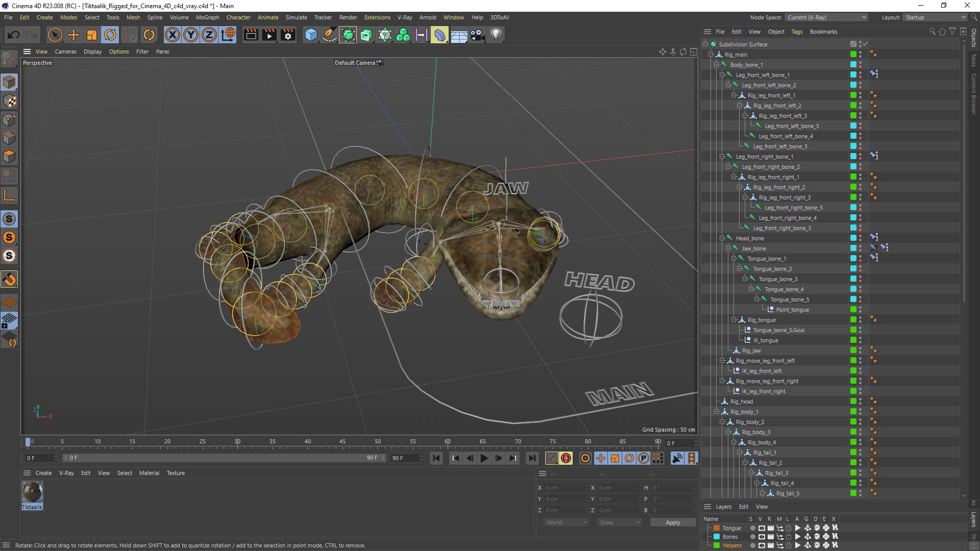Toggle Jaw_bone visibility dots

point(860,248)
